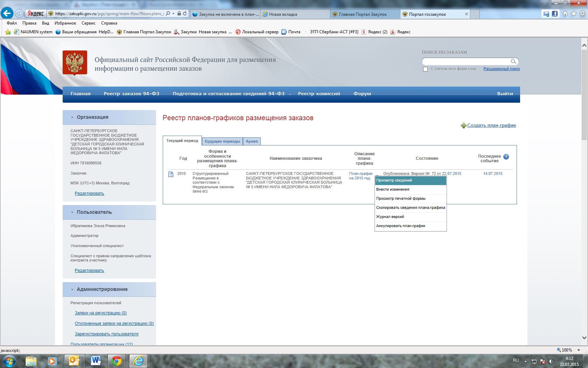Screen dimensions: 588x368
Task: Click the address bar search magnifier icon
Action: 168,14
